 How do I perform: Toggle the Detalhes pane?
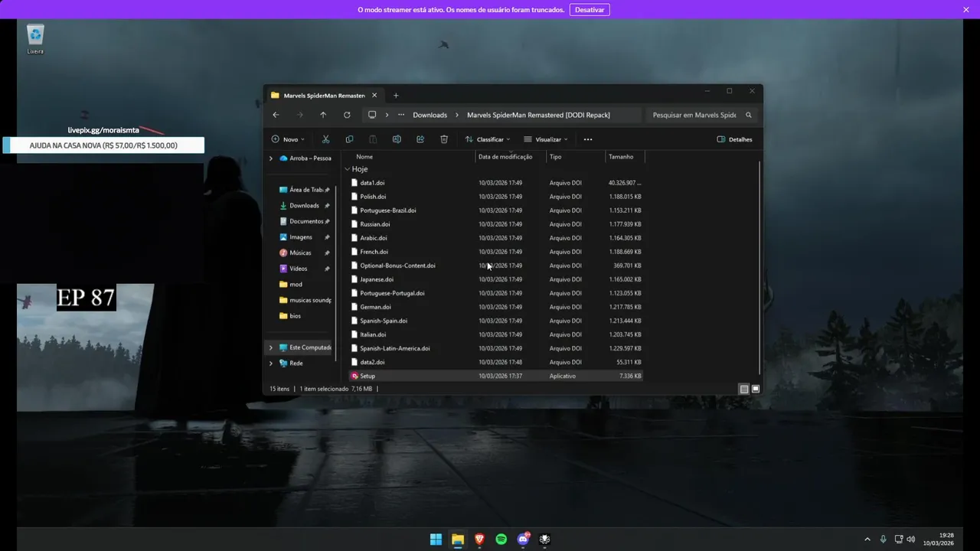pos(734,139)
